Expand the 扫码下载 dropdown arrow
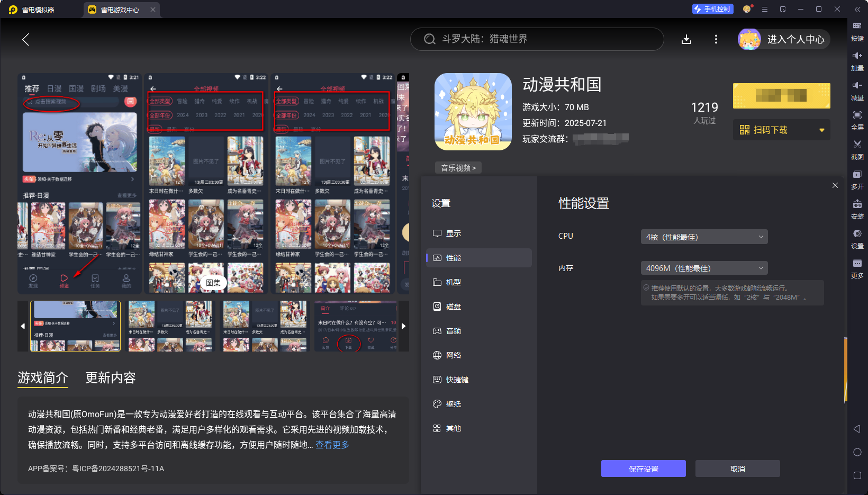This screenshot has height=495, width=868. tap(822, 130)
